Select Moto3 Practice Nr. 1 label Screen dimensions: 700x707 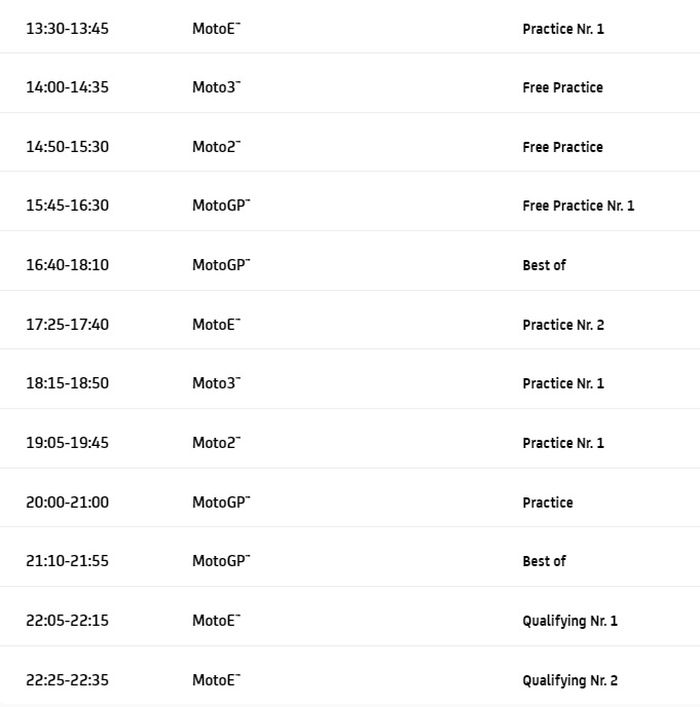tap(563, 384)
